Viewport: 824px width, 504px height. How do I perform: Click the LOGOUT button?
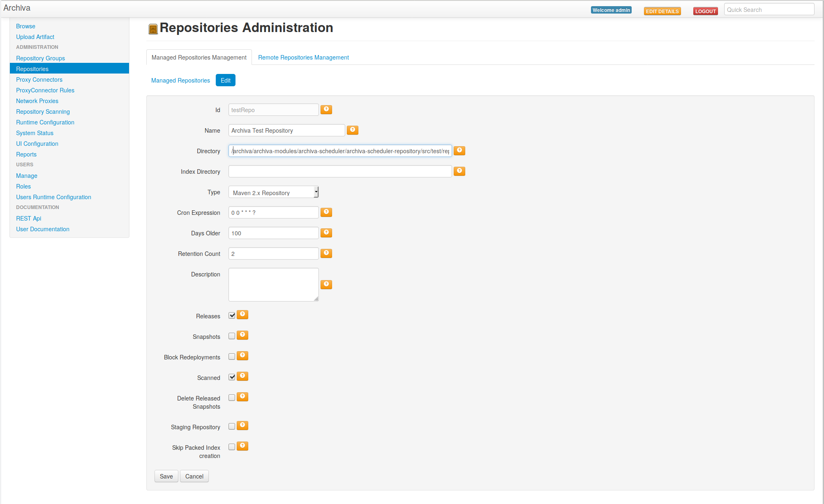point(705,11)
